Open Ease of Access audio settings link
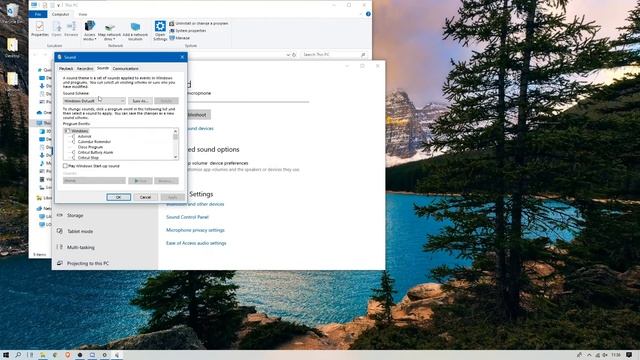Image resolution: width=640 pixels, height=360 pixels. [196, 243]
